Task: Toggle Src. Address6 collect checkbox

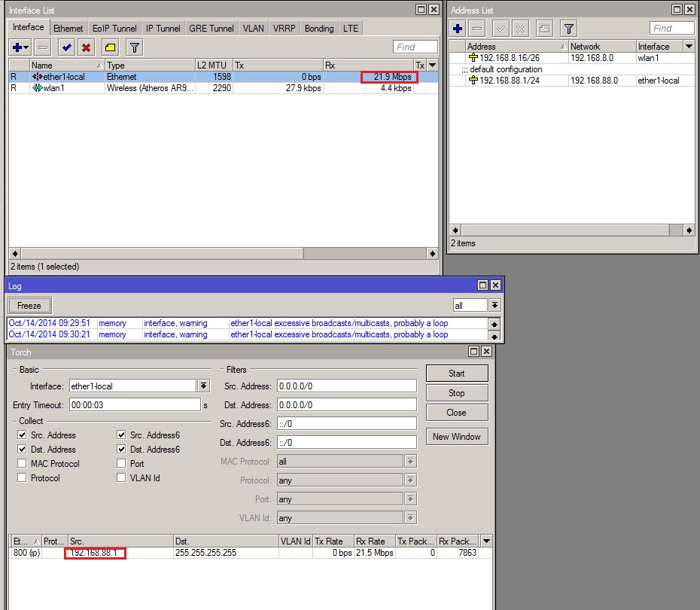Action: click(x=121, y=435)
